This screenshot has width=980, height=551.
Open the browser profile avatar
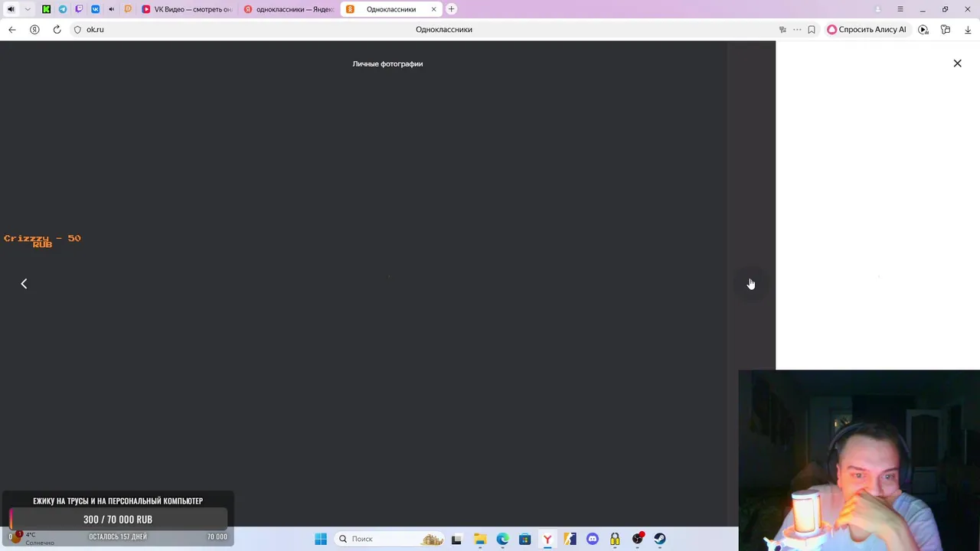click(877, 9)
